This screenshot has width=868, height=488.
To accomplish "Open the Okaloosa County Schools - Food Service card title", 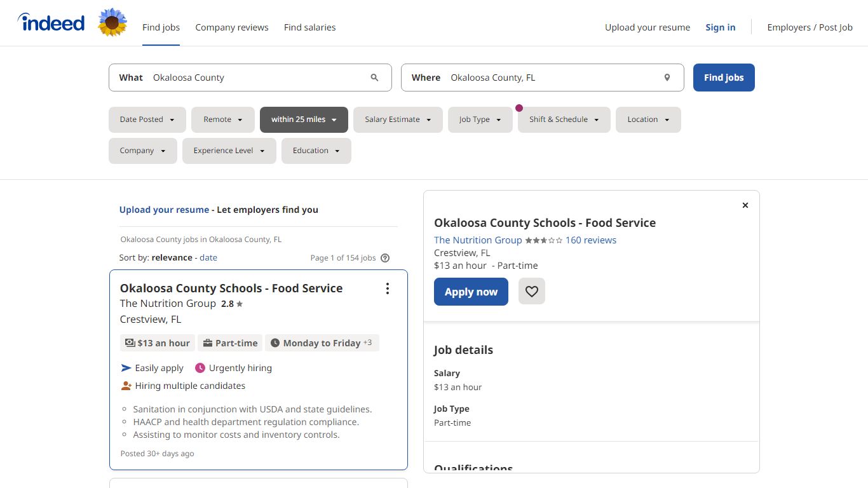I will [231, 288].
